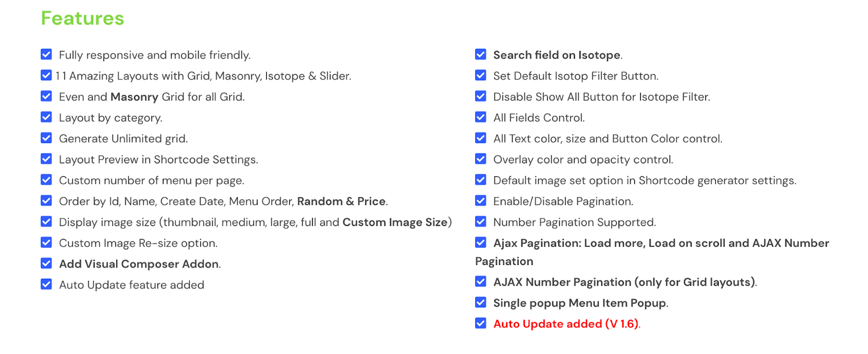Click checkmark beside red Auto Update added text
Image resolution: width=868 pixels, height=354 pixels.
481,324
